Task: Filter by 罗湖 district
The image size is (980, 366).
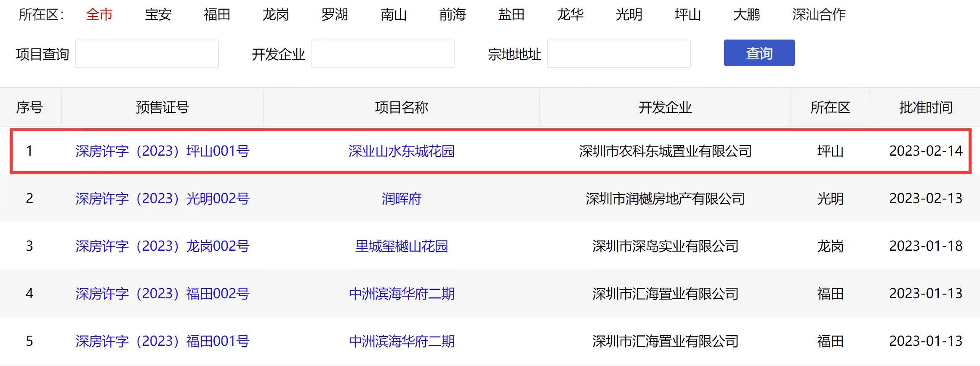Action: pos(335,15)
